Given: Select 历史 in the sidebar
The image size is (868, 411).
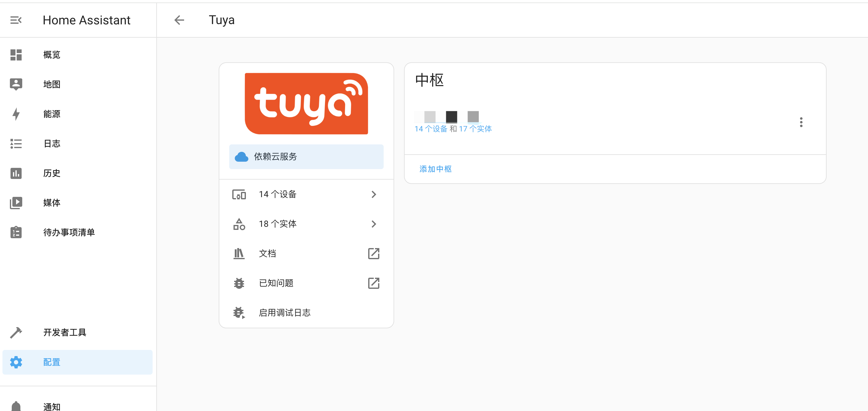Looking at the screenshot, I should [x=78, y=173].
